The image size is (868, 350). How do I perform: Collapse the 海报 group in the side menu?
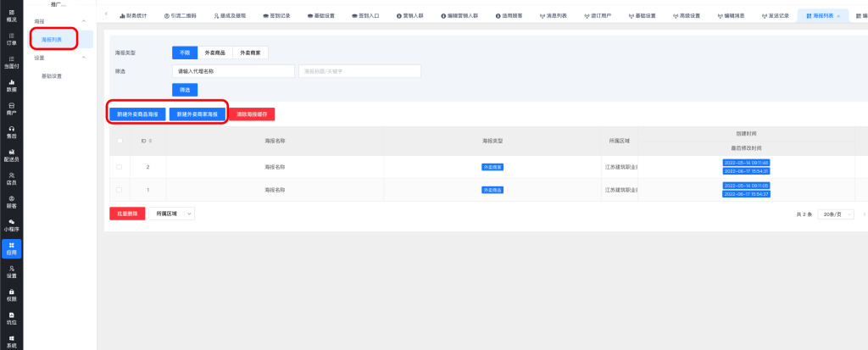coord(82,19)
